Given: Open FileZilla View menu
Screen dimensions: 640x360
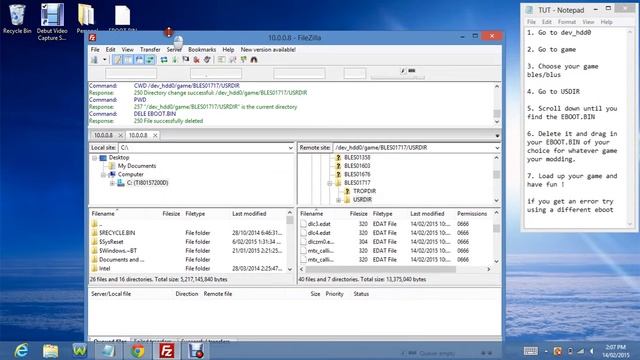Looking at the screenshot, I should coord(127,49).
